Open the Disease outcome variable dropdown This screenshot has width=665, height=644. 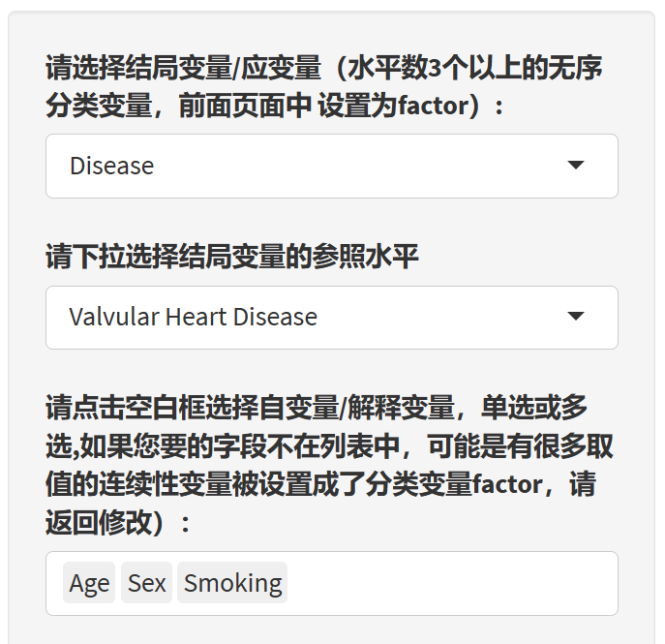331,166
